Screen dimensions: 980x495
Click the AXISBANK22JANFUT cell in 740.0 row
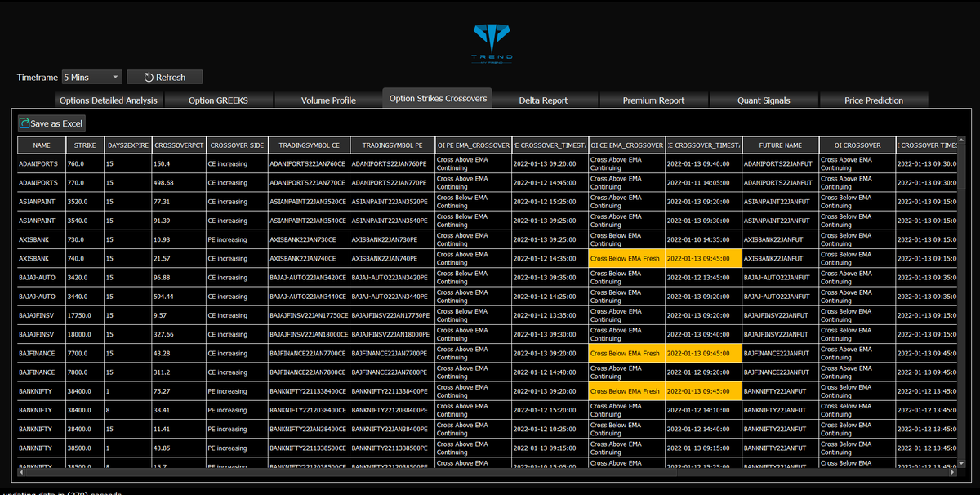781,258
